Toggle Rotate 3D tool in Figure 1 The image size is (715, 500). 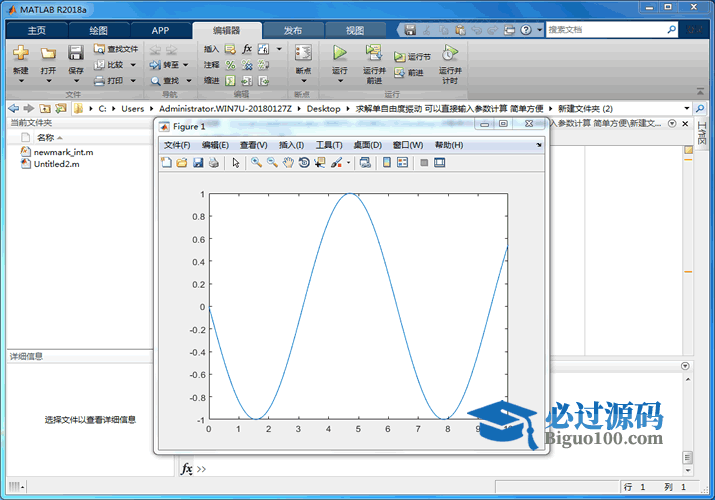(304, 163)
